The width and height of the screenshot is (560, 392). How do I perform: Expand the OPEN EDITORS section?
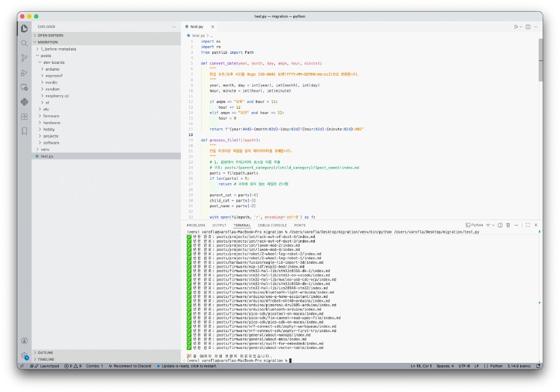pos(50,35)
